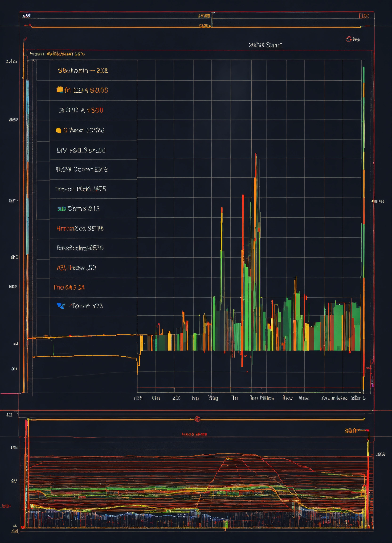The width and height of the screenshot is (392, 543).
Task: Click the red circular icon at top right
Action: tap(348, 39)
